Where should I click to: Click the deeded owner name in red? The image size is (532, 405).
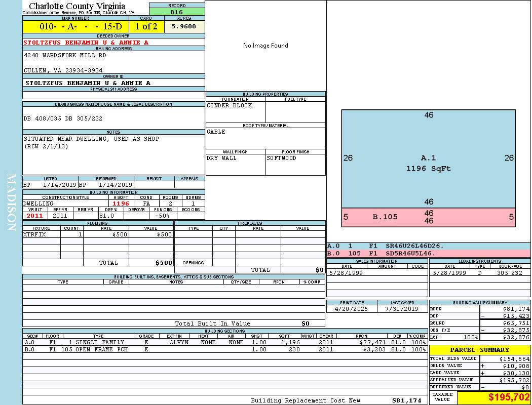click(86, 43)
